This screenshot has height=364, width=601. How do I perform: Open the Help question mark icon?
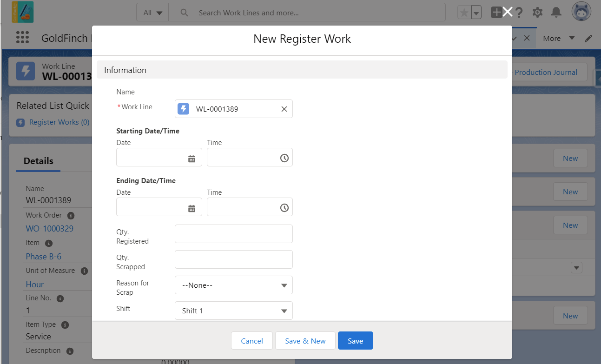[519, 13]
